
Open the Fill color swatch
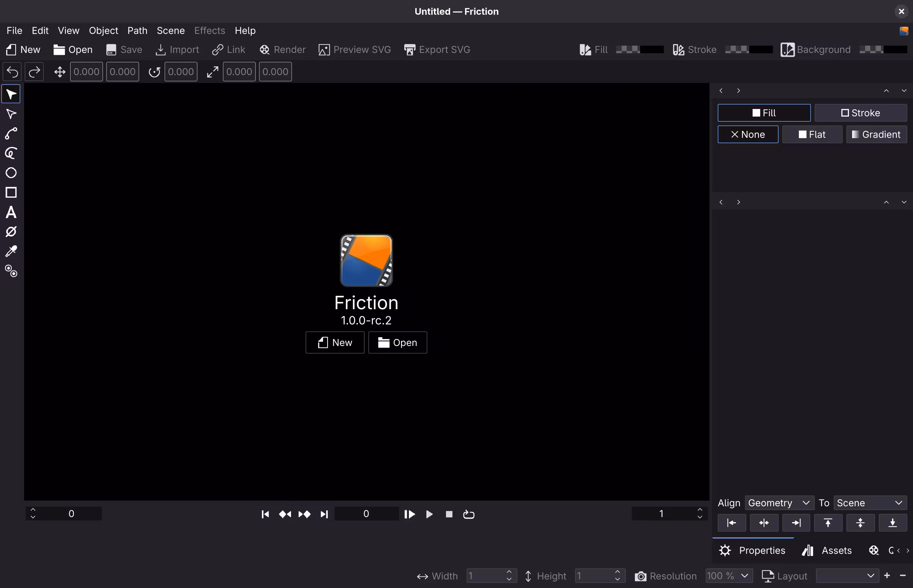[x=639, y=49]
